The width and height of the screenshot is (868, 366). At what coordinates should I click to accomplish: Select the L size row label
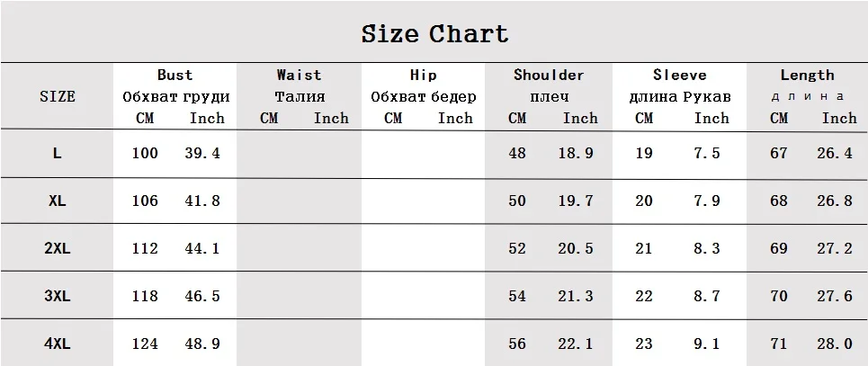pyautogui.click(x=57, y=154)
